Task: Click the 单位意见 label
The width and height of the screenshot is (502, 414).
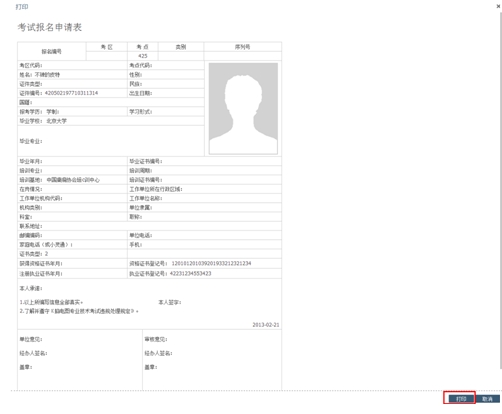Action: (x=31, y=339)
